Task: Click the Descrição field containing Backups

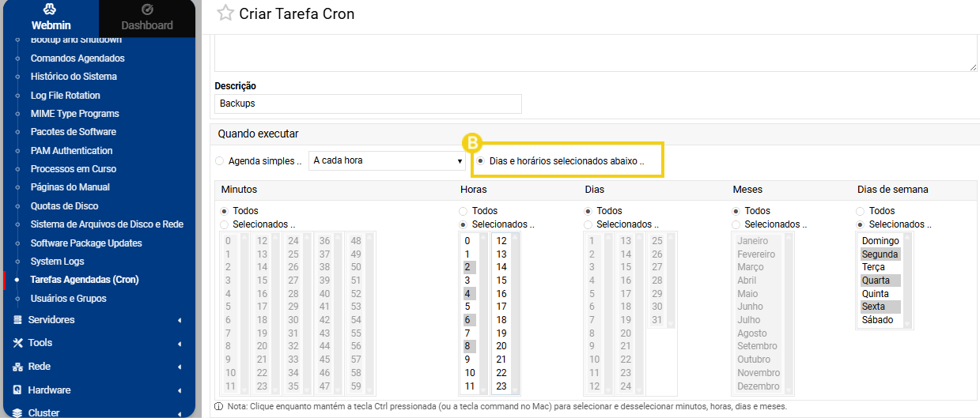Action: 368,104
